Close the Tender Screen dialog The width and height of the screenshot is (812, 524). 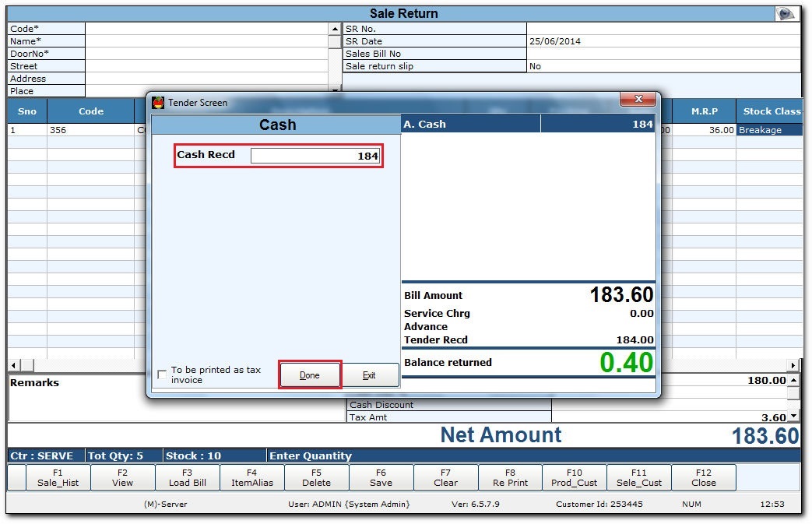point(638,99)
